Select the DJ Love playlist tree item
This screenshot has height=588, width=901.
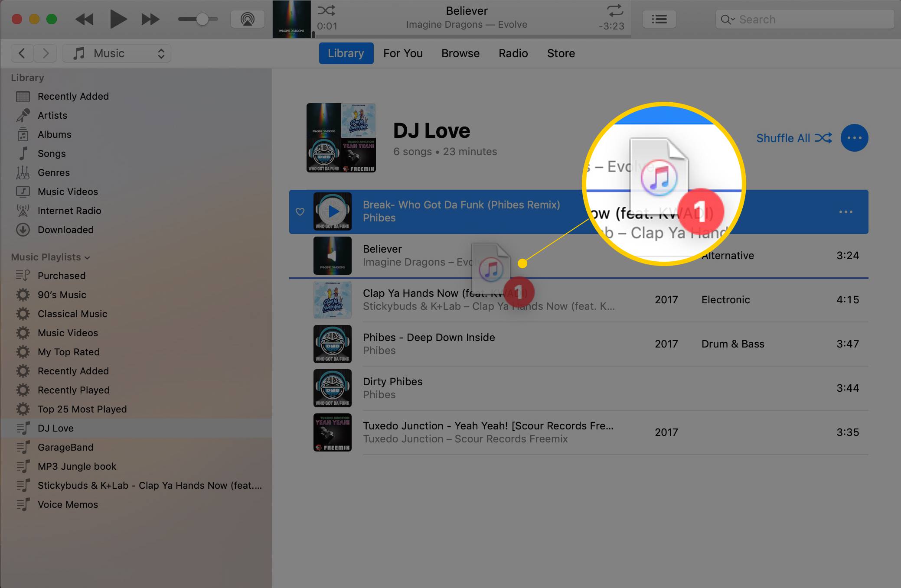(x=56, y=428)
